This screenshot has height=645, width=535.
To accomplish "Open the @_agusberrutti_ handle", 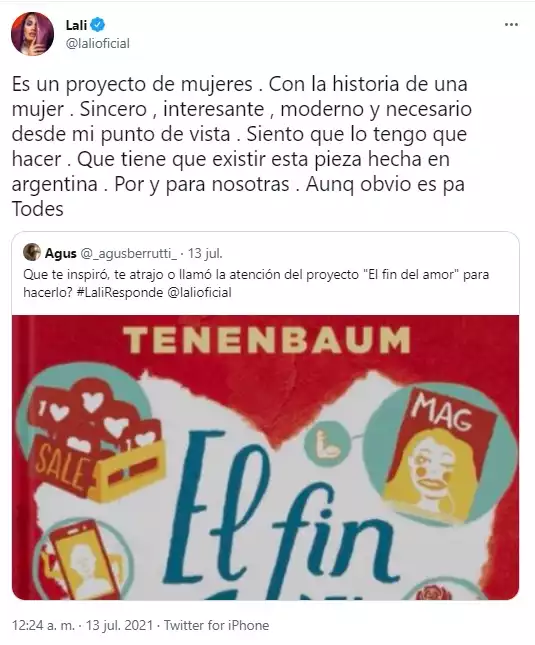I will (x=128, y=254).
